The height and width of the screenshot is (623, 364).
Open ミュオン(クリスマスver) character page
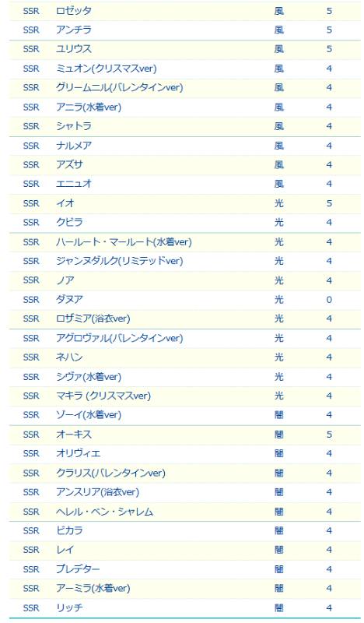tap(107, 69)
